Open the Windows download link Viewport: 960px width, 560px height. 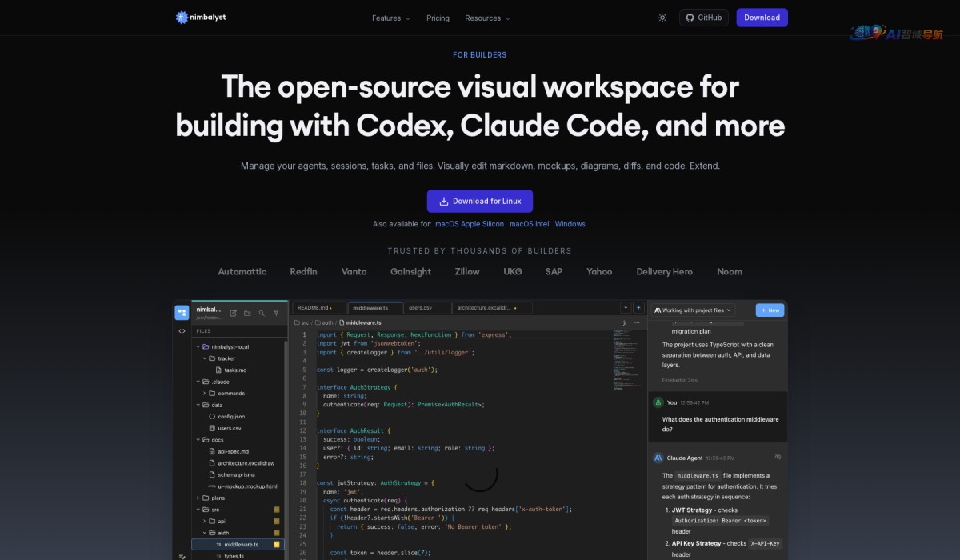coord(570,224)
